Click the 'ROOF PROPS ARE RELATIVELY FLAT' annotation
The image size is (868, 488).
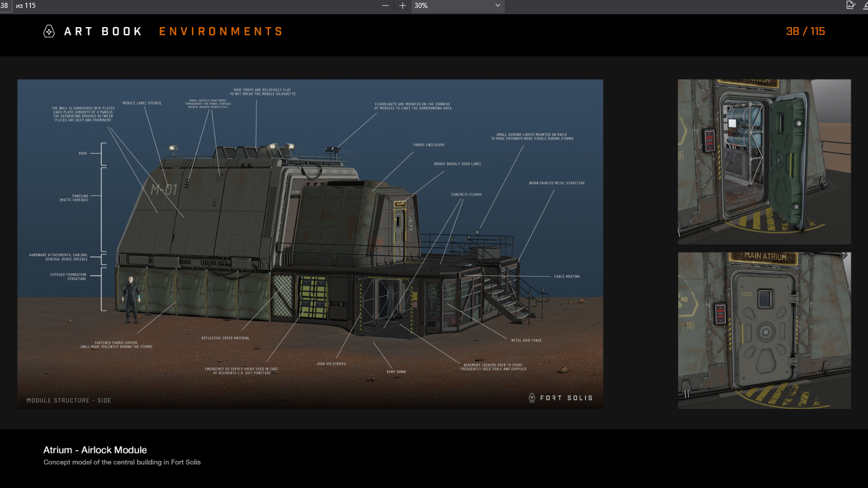(x=262, y=91)
